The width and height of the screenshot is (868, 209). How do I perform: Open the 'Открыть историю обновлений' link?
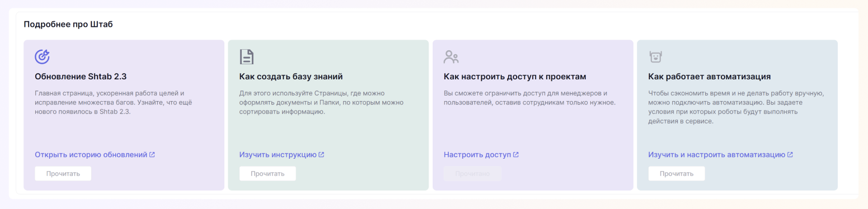(x=91, y=155)
